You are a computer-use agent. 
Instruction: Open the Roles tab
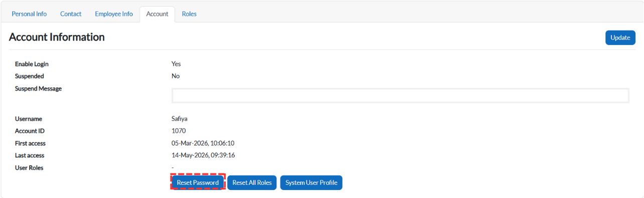[x=189, y=14]
